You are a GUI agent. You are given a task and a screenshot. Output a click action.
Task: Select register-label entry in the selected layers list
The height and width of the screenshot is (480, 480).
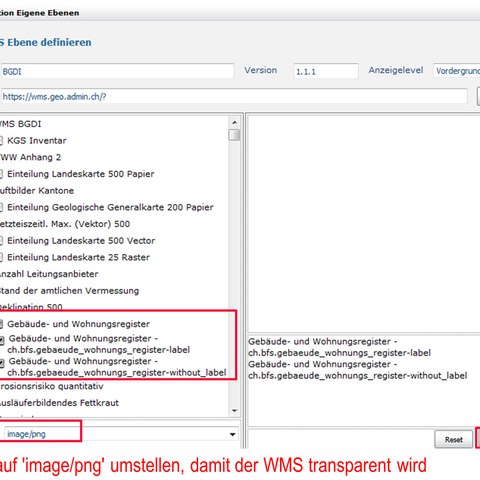(339, 347)
